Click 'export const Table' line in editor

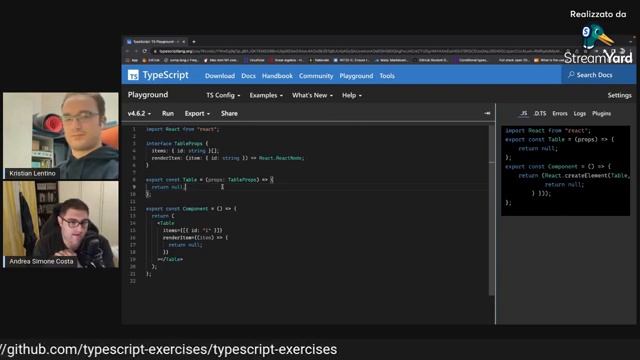tap(210, 180)
